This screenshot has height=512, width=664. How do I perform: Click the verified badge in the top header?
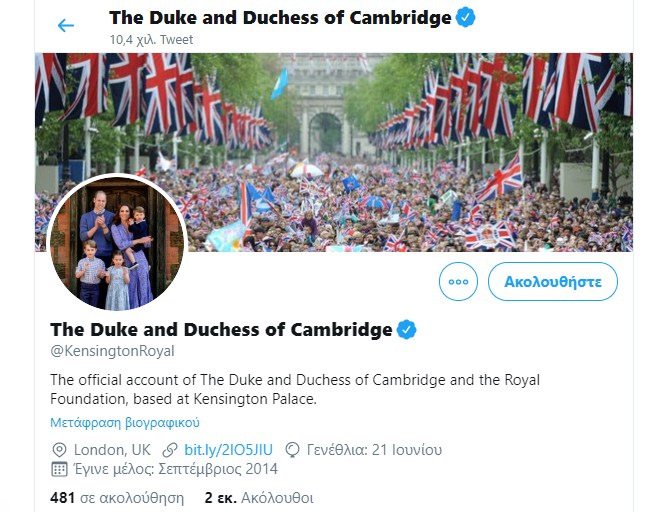coord(466,17)
